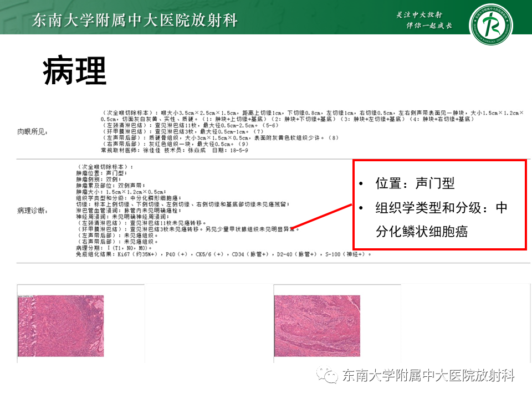Click the large heading 病理

tap(75, 71)
